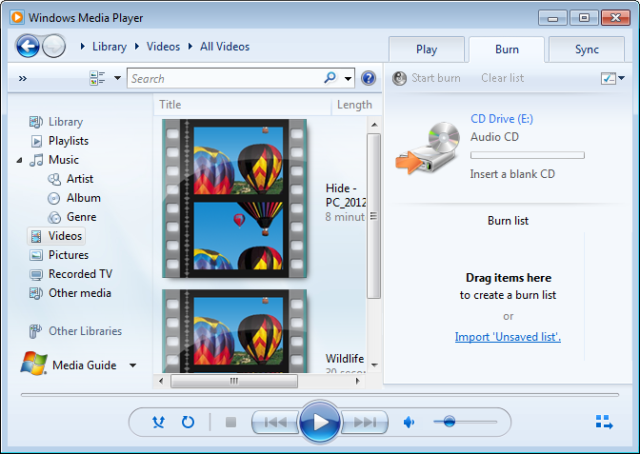Click the Videos filmstrip icon
Image resolution: width=640 pixels, height=454 pixels.
36,236
